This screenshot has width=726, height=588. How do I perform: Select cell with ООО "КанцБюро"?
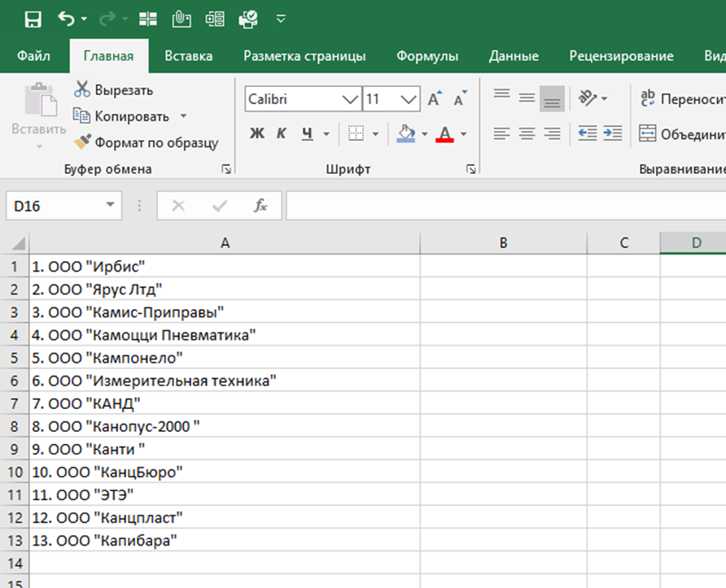(225, 472)
